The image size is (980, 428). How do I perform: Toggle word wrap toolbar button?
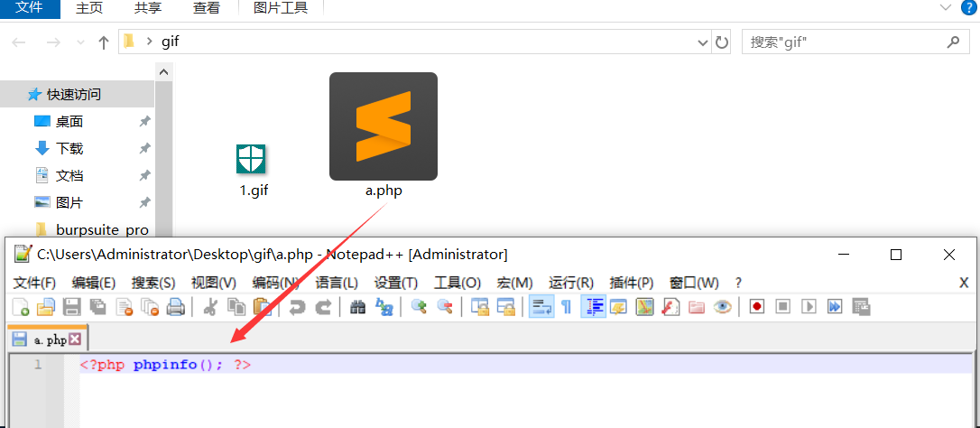541,307
